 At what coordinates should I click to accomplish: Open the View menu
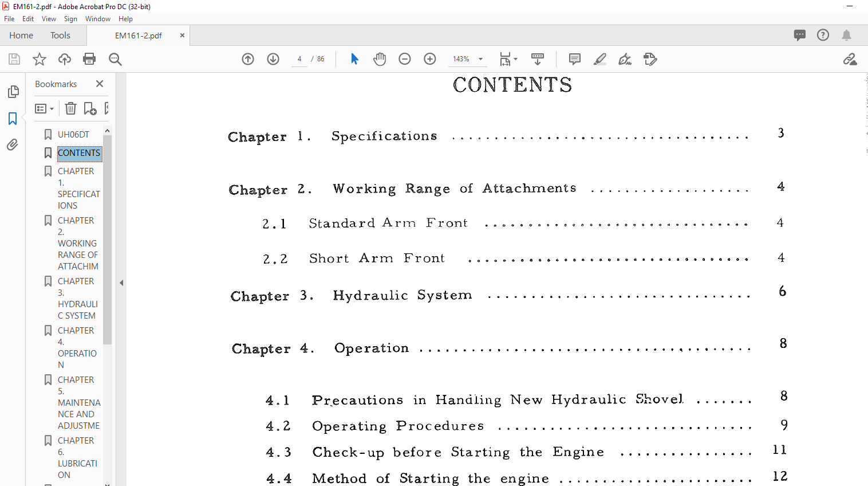[x=49, y=19]
